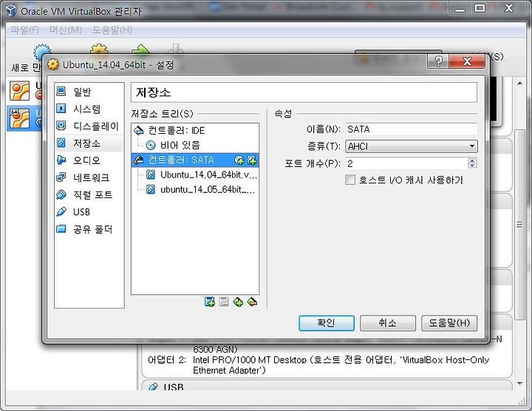The image size is (532, 411).
Task: Select the 비어 있음 optical drive entry
Action: pos(195,146)
